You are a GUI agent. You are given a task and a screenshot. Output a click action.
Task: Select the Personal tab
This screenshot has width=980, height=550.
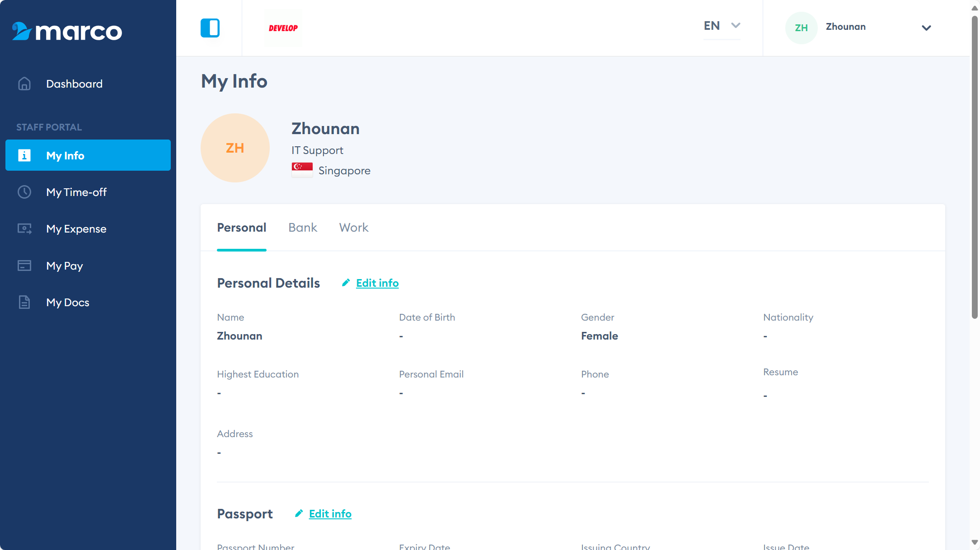[x=242, y=228]
